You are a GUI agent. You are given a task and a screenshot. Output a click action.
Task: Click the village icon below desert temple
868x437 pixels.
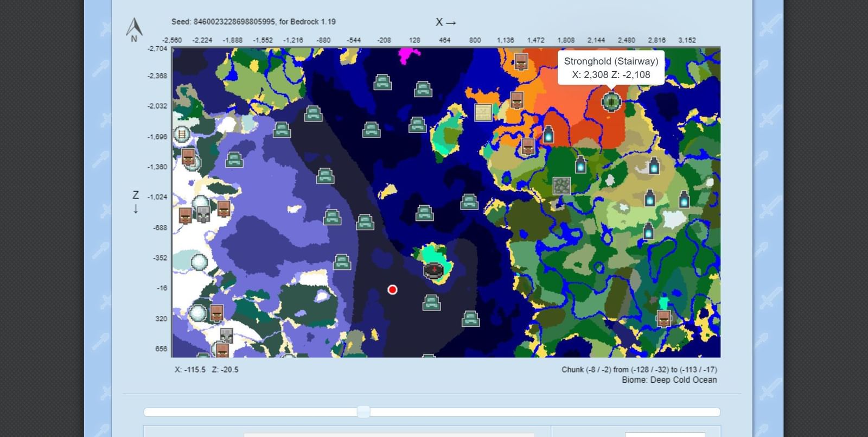(x=528, y=146)
